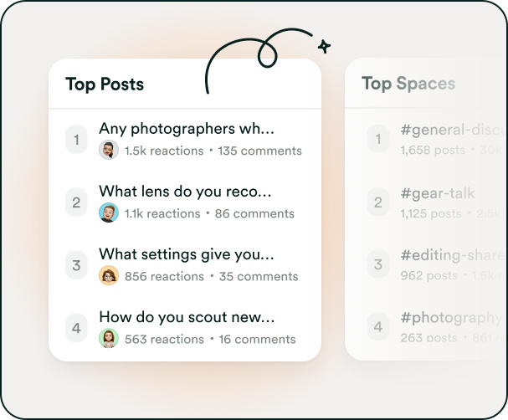Open the 'How do you scout new...' post
The width and height of the screenshot is (508, 420).
(187, 317)
